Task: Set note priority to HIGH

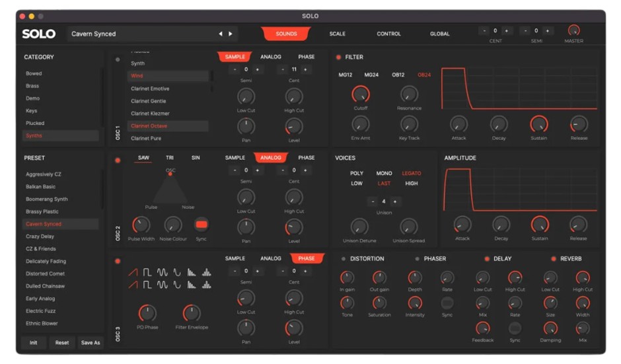Action: 412,184
